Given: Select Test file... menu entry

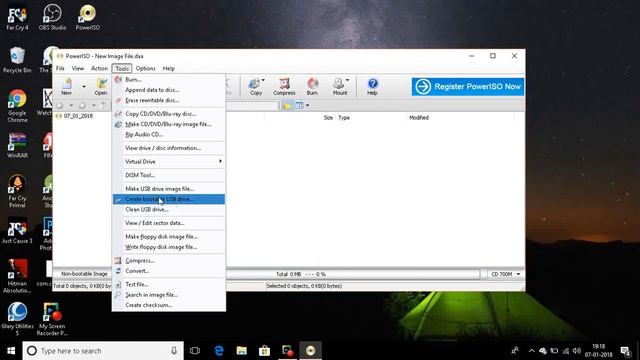Looking at the screenshot, I should point(169,284).
